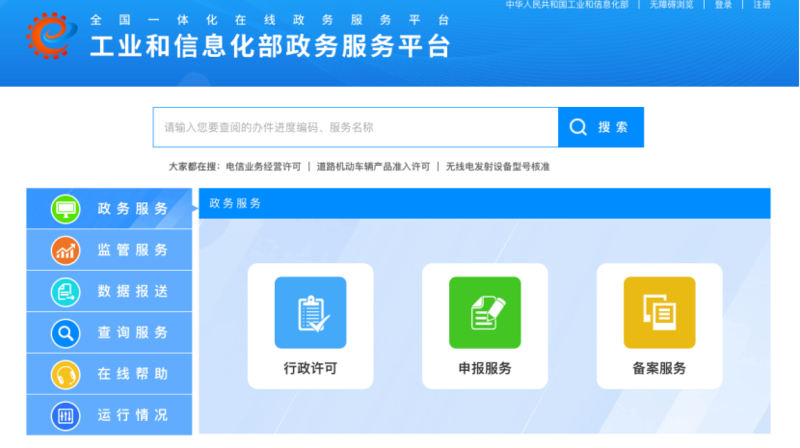Click the 搜索 search button text

613,127
